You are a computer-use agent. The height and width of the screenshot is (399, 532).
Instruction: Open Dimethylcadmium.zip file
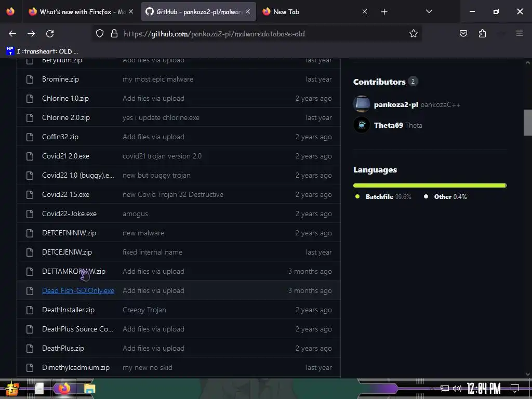(76, 367)
